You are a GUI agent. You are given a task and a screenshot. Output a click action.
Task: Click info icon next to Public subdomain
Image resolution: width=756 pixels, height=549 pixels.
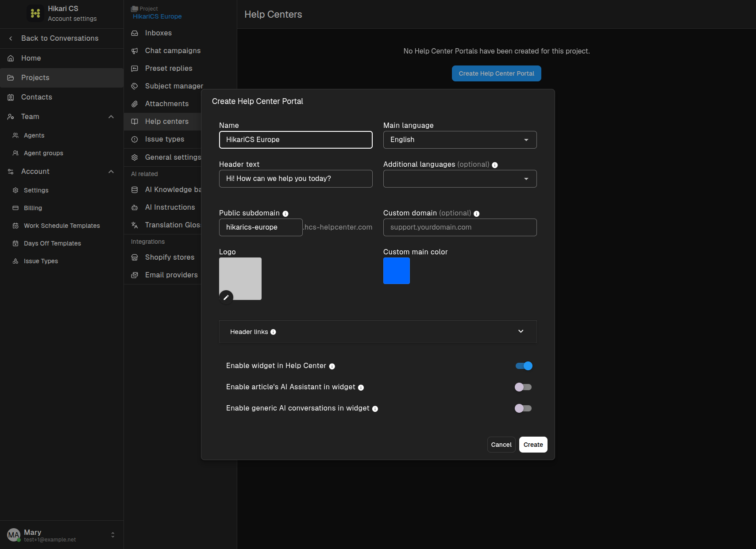[x=285, y=214]
